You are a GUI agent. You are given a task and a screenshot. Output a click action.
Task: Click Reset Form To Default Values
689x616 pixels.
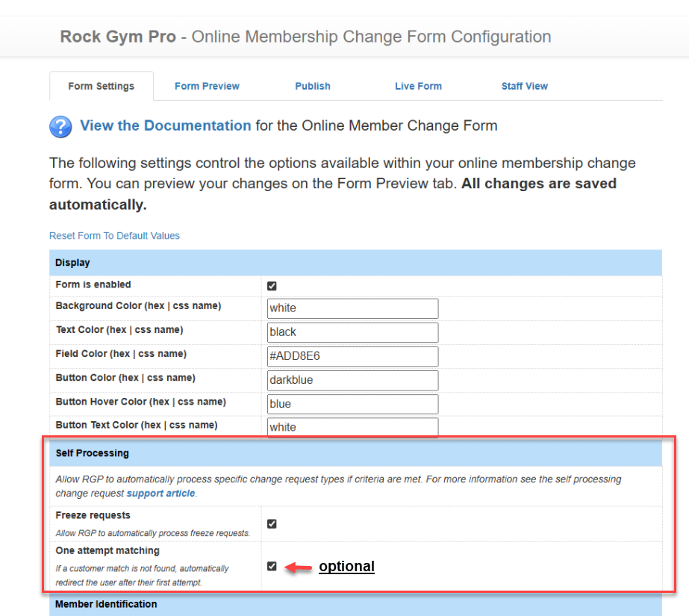tap(114, 235)
